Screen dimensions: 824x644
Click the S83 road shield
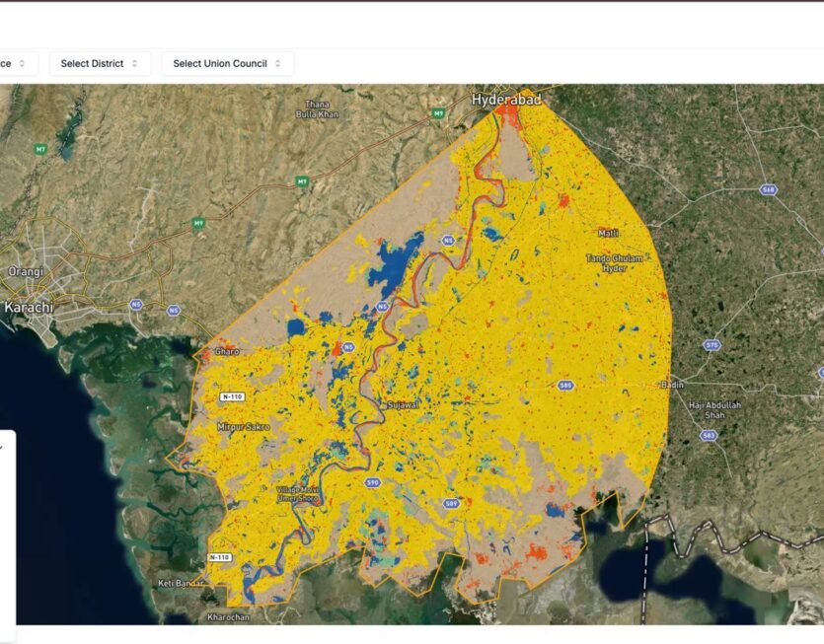[x=709, y=435]
